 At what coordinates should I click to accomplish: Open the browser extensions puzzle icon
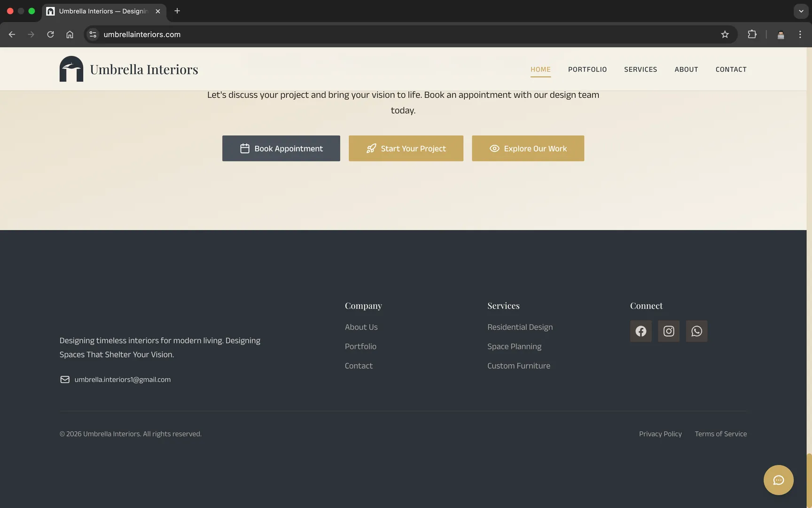(x=752, y=34)
